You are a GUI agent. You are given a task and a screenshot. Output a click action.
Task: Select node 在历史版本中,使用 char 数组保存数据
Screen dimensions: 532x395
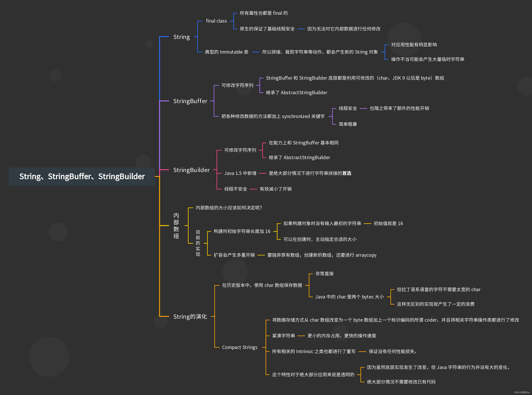click(x=262, y=285)
